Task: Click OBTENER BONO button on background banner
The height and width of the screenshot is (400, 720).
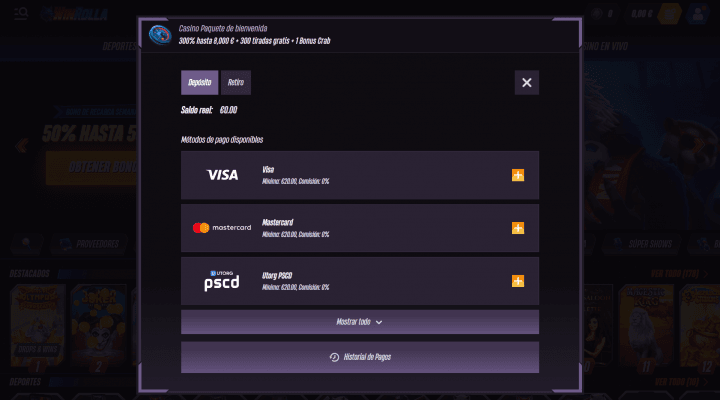Action: click(x=92, y=168)
